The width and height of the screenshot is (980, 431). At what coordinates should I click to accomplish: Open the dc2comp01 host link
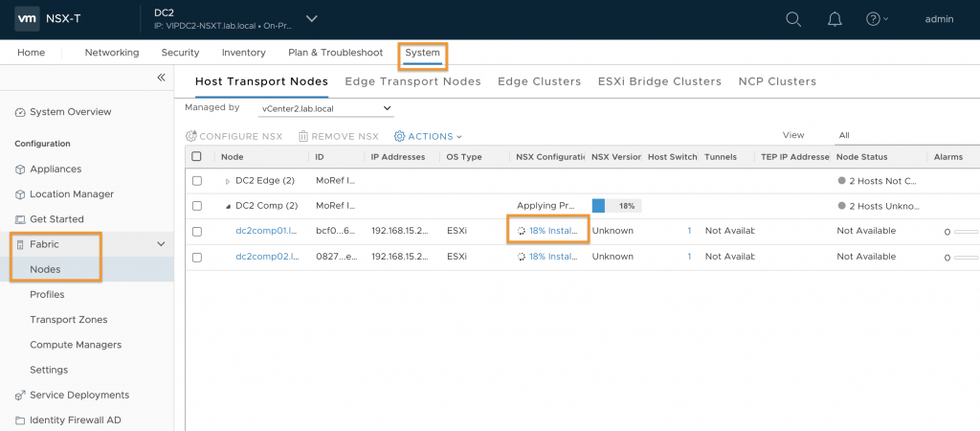pos(266,231)
